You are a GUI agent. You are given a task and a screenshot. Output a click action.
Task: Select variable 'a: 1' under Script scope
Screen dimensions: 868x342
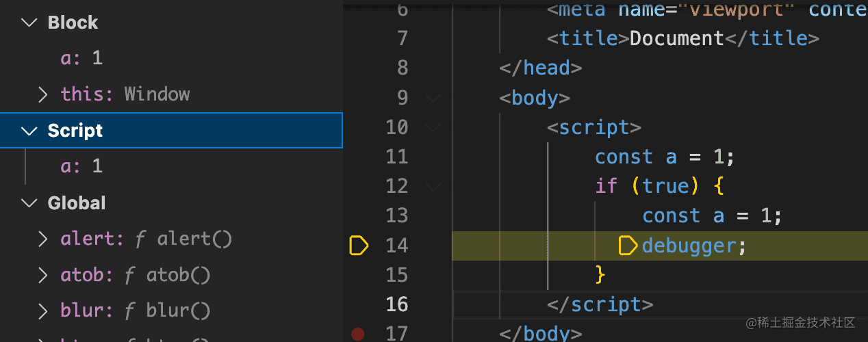[81, 166]
